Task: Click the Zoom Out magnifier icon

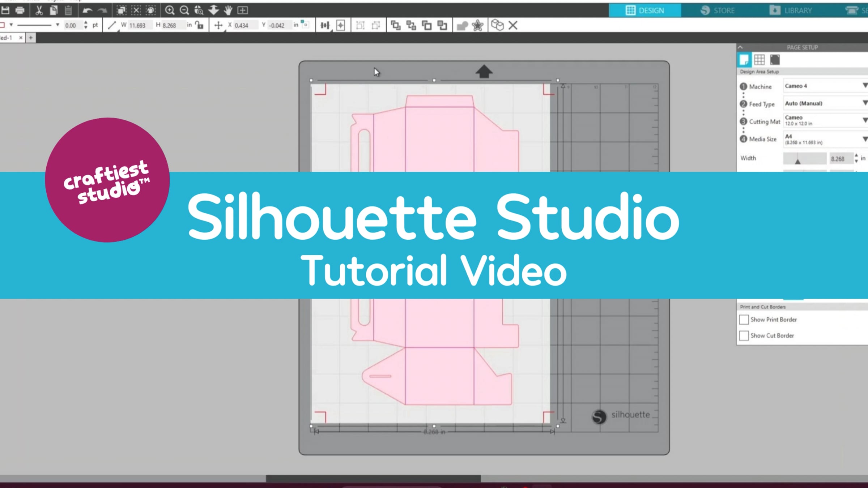Action: [184, 10]
